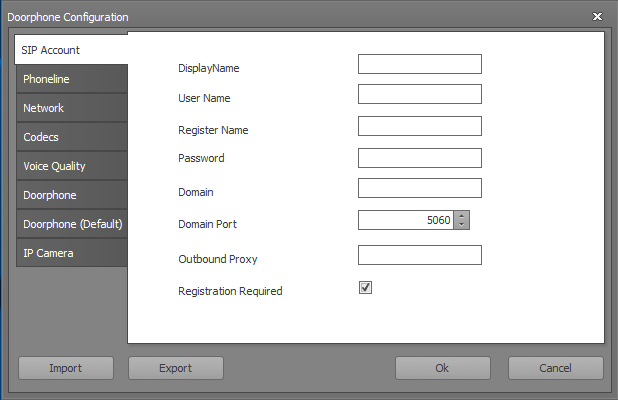Go to the Doorphone tab

click(x=72, y=195)
